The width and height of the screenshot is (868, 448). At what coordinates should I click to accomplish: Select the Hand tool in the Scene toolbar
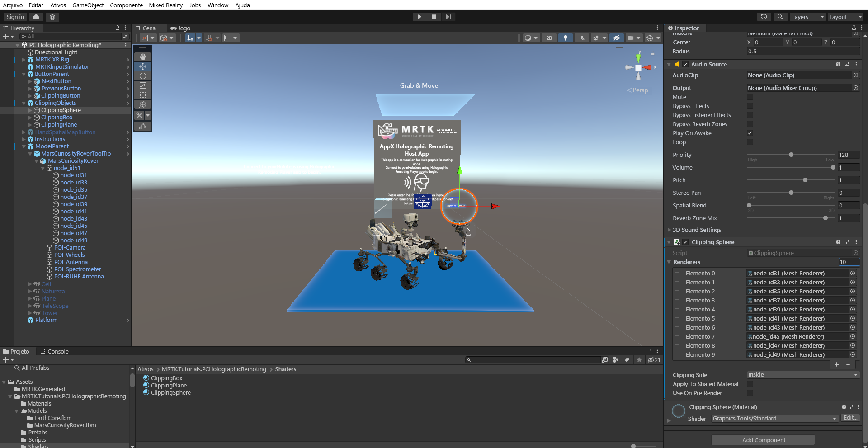(143, 57)
